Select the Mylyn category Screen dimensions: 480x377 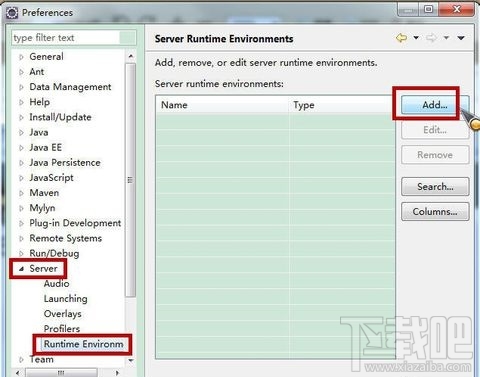(x=42, y=208)
